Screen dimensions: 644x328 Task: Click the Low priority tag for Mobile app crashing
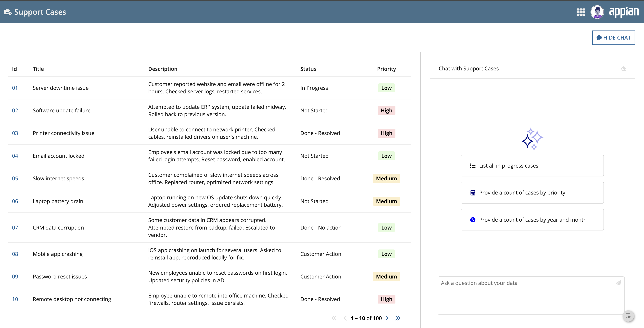coord(387,254)
